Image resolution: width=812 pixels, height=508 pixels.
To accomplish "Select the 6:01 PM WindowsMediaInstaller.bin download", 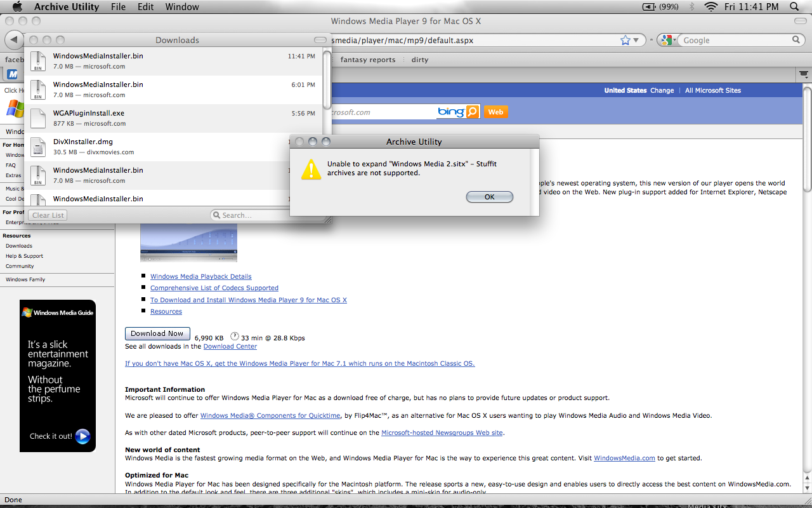I will [x=174, y=90].
